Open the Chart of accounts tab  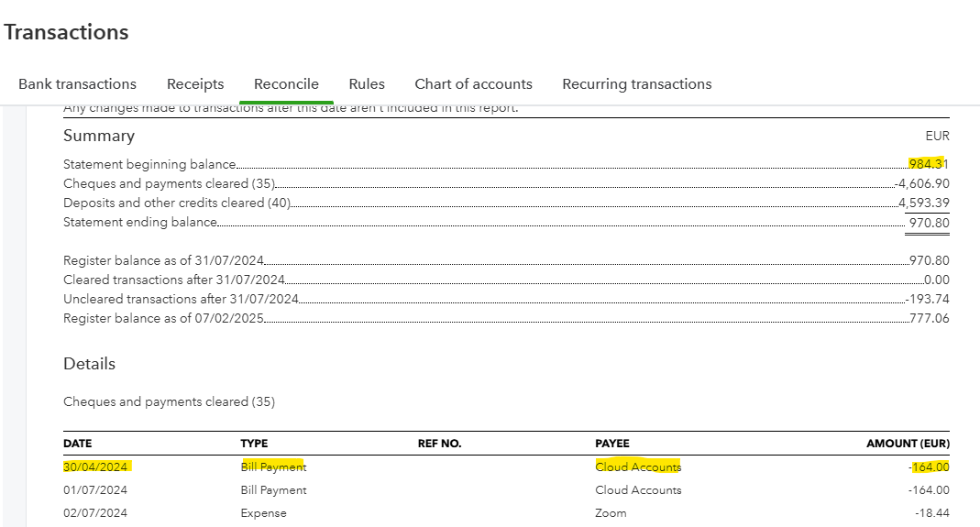coord(473,84)
